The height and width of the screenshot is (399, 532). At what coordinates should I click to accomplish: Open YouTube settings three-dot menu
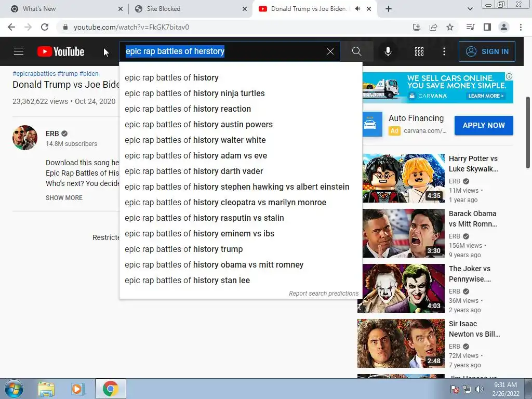click(444, 51)
